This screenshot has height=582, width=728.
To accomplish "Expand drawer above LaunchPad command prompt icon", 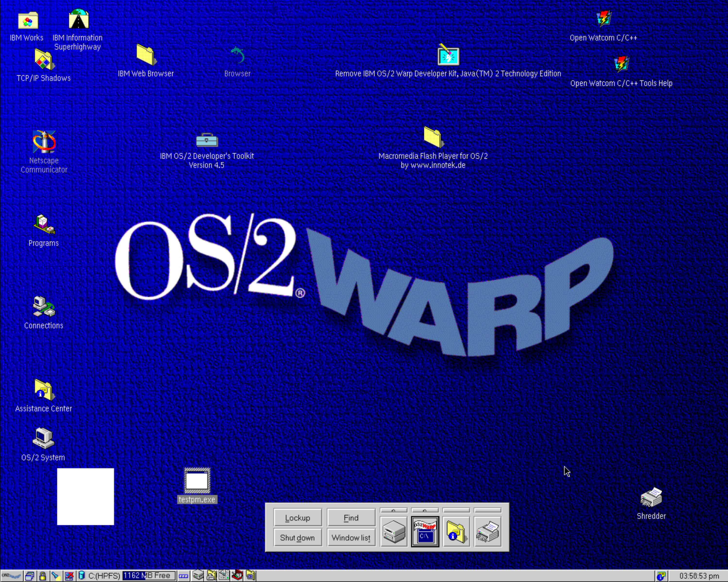I will click(425, 510).
